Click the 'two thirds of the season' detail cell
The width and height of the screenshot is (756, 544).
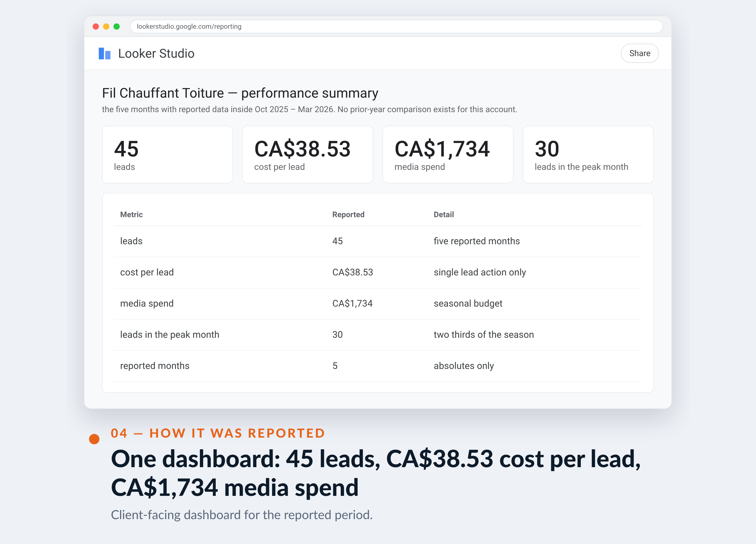pos(484,334)
